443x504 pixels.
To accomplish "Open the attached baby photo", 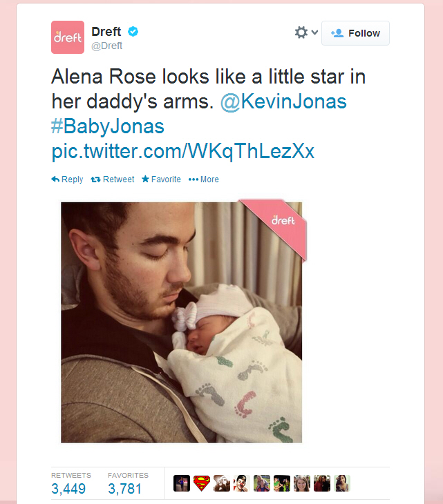I will tap(182, 322).
